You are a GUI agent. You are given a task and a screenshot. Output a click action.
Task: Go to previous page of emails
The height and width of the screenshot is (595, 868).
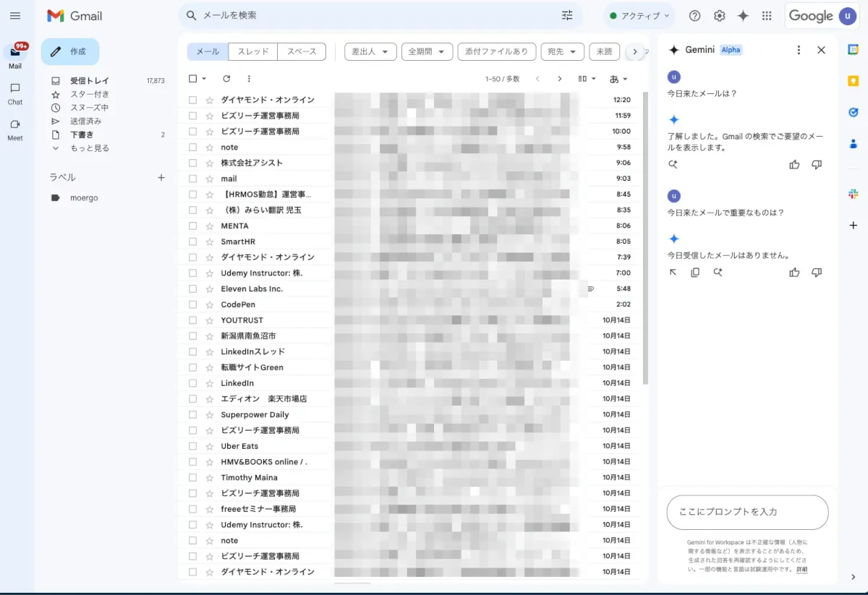tap(537, 79)
